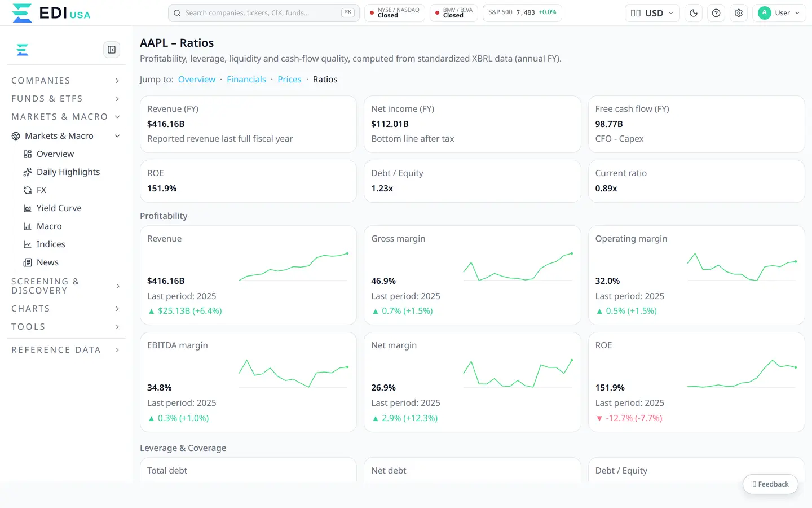812x508 pixels.
Task: Collapse MARKETS & MACRO section
Action: click(66, 117)
